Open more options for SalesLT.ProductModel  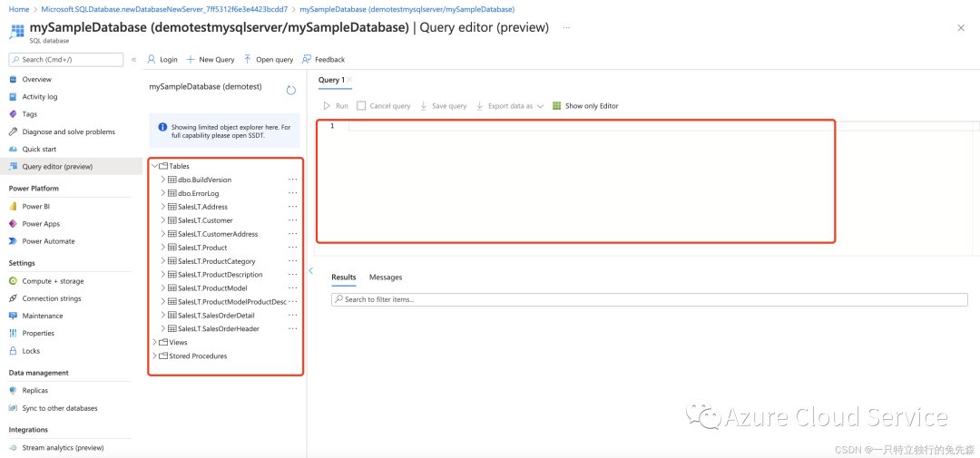(292, 288)
